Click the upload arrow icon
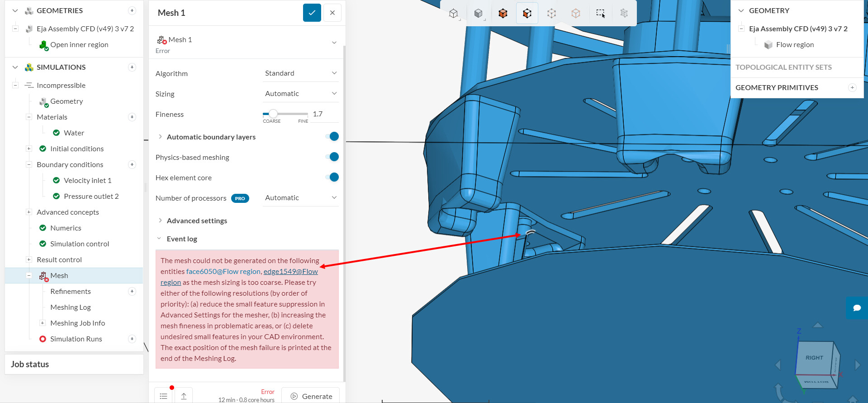The width and height of the screenshot is (868, 403). [x=184, y=396]
